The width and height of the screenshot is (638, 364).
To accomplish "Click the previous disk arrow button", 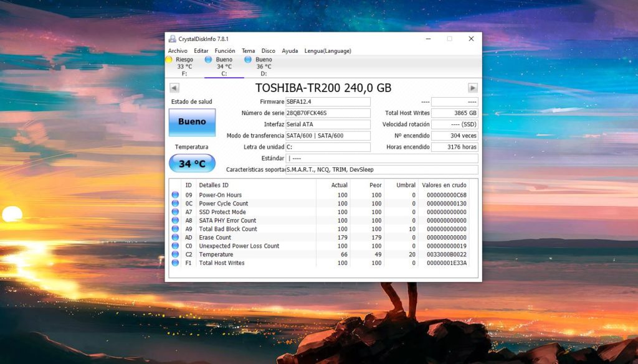I will pos(174,88).
